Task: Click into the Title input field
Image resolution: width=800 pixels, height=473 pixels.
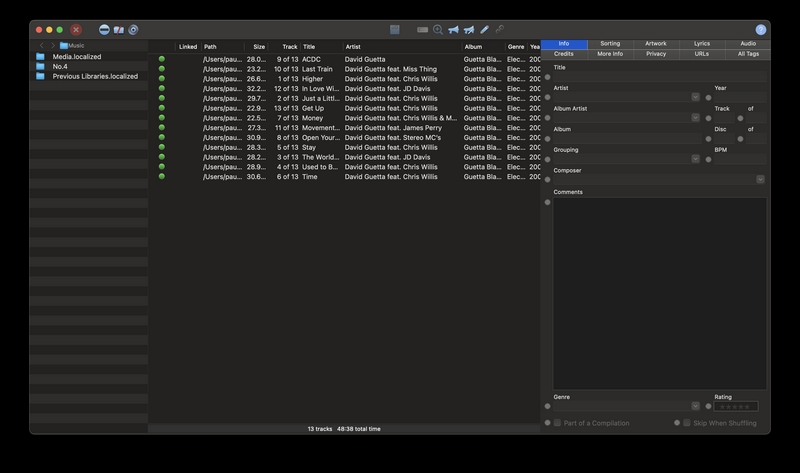Action: coord(660,77)
